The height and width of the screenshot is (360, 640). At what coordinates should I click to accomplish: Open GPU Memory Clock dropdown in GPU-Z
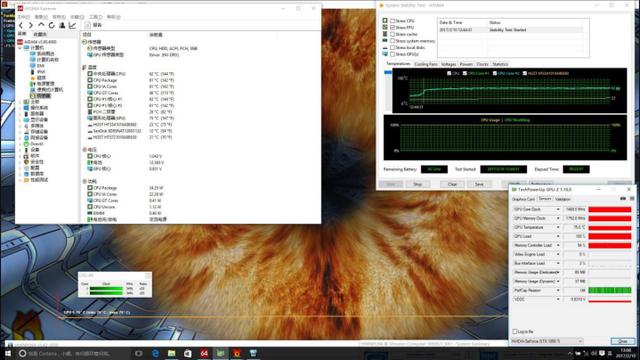(x=558, y=218)
